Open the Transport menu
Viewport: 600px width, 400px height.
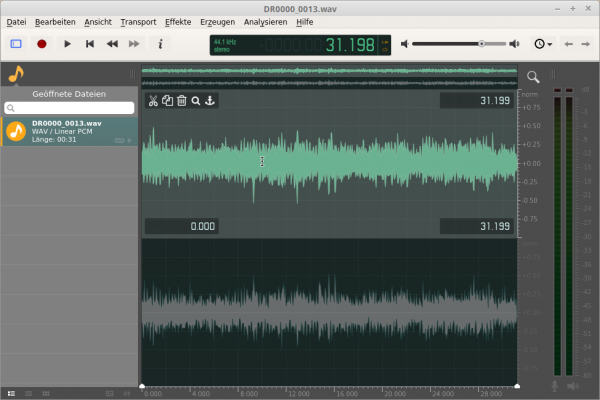(x=138, y=22)
